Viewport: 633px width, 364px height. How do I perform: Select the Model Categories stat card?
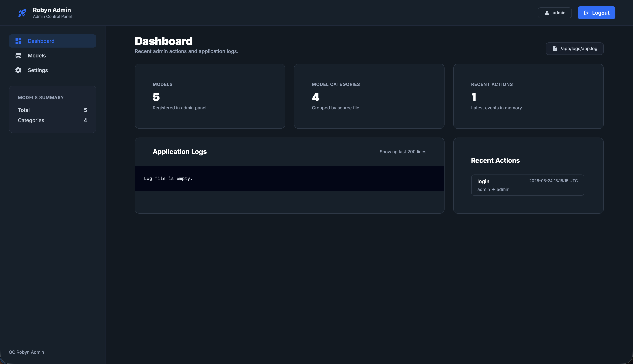click(369, 96)
